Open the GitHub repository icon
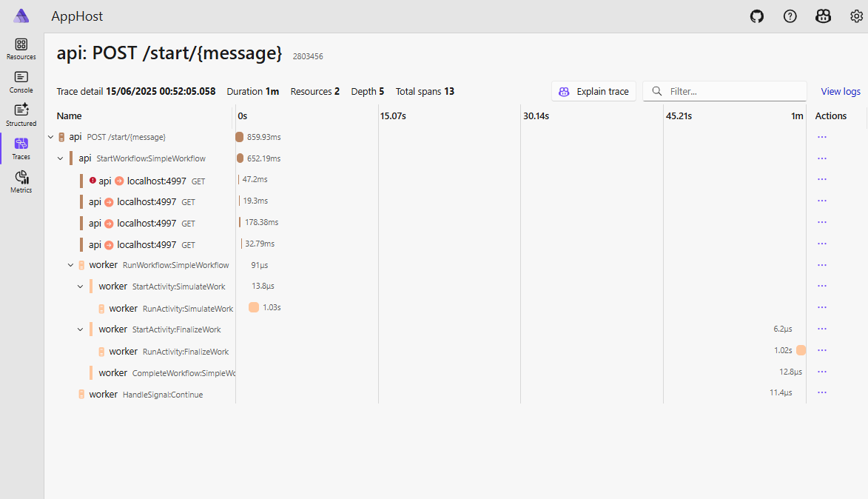The width and height of the screenshot is (868, 499). (756, 16)
